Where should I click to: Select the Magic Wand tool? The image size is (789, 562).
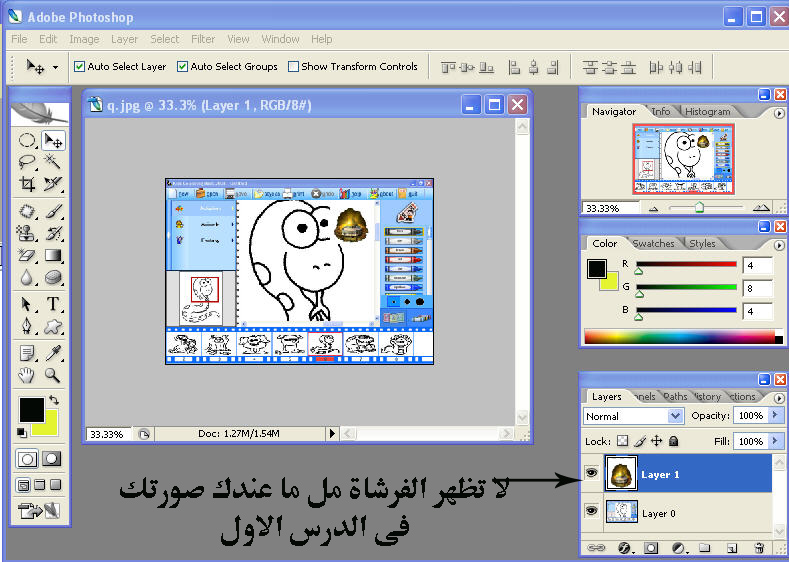(x=52, y=162)
